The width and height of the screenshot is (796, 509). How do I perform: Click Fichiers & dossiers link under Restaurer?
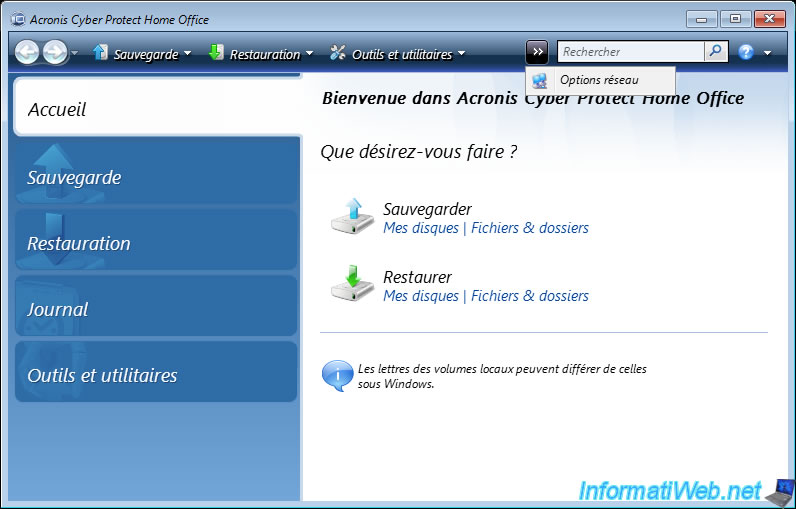click(x=530, y=296)
